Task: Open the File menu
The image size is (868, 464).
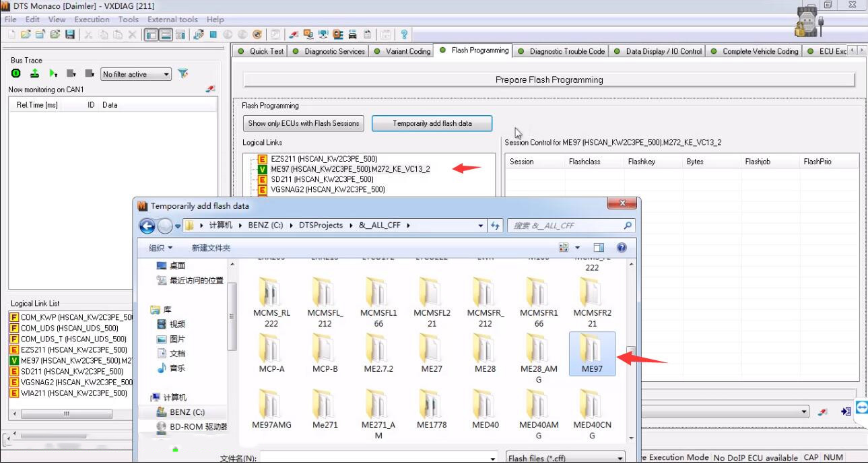Action: pyautogui.click(x=10, y=20)
